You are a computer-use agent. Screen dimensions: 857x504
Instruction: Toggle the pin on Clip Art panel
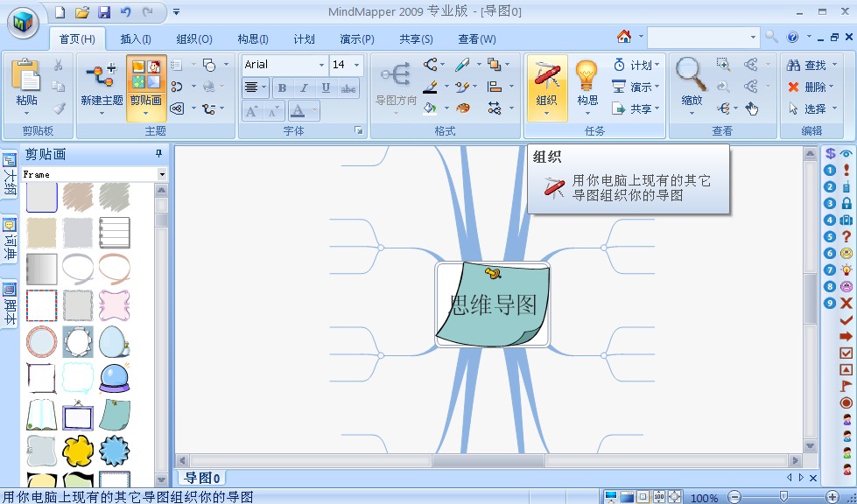pos(159,154)
